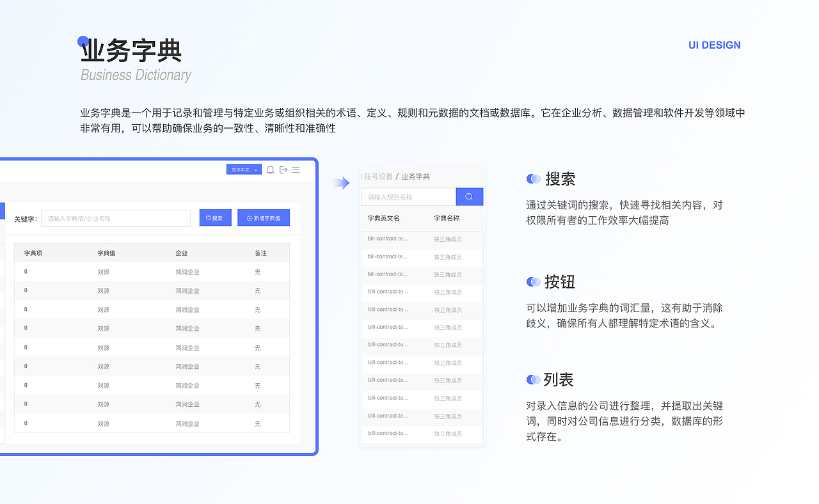Select the 业务字典 breadcrumb item

pos(416,176)
